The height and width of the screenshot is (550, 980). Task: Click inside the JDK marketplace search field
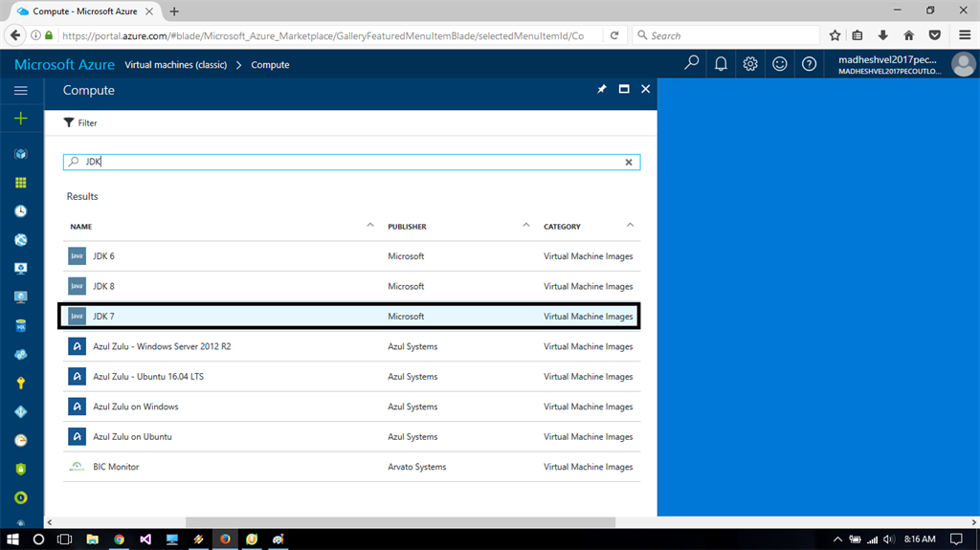350,162
